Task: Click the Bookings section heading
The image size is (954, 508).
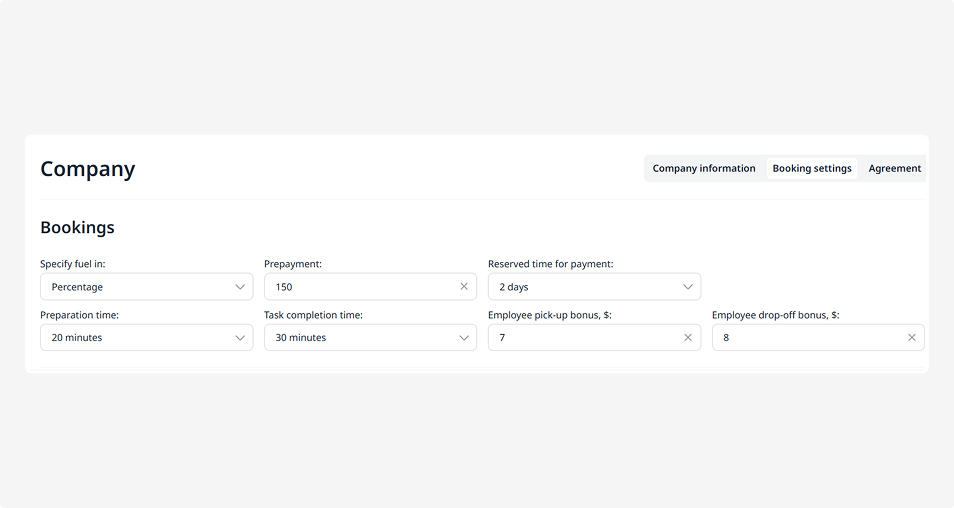Action: pyautogui.click(x=77, y=227)
